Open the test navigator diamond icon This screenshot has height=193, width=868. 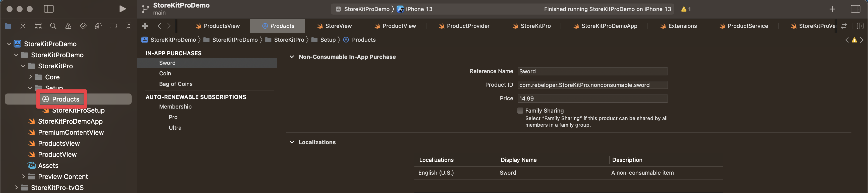[x=83, y=26]
